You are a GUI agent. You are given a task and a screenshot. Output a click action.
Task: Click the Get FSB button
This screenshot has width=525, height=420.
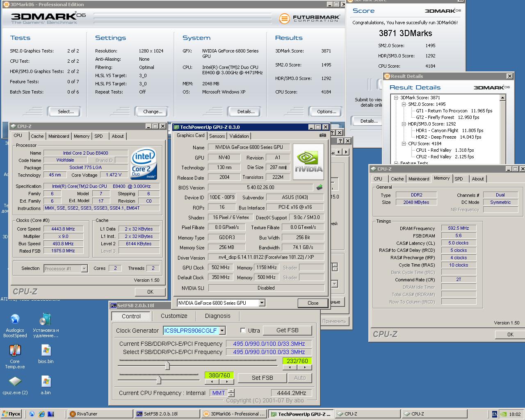[287, 330]
